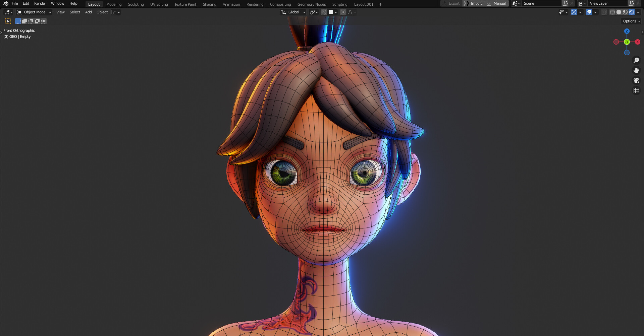Toggle the Show Gizmo setting
644x336 pixels.
coord(574,12)
